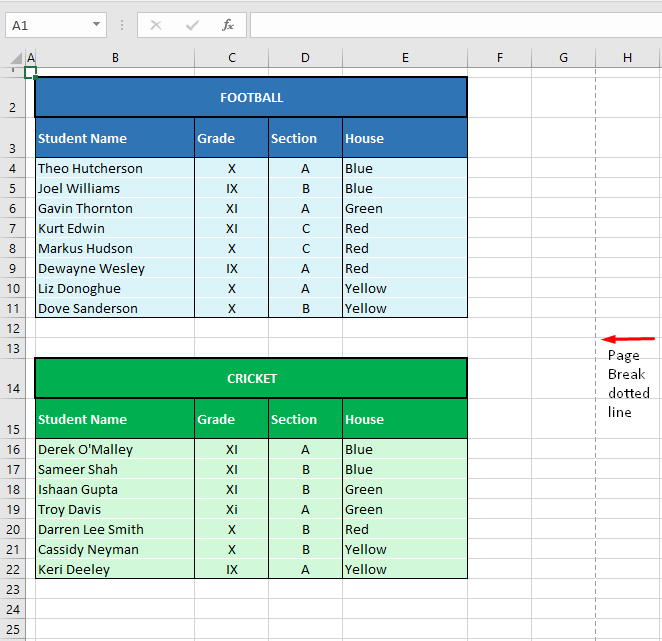
Task: Click the Enter checkmark formula bar icon
Action: tap(192, 25)
